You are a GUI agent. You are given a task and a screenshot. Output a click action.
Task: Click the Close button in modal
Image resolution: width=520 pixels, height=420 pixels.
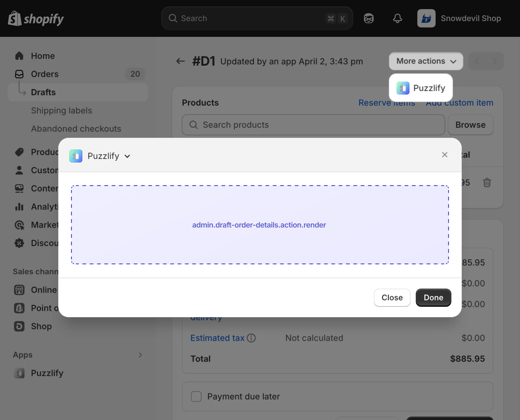[x=392, y=297]
